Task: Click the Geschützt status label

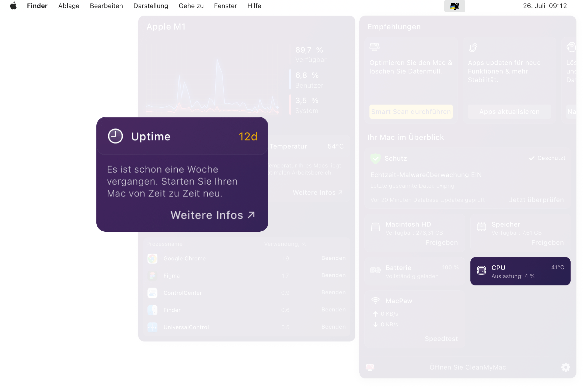Action: coord(547,158)
